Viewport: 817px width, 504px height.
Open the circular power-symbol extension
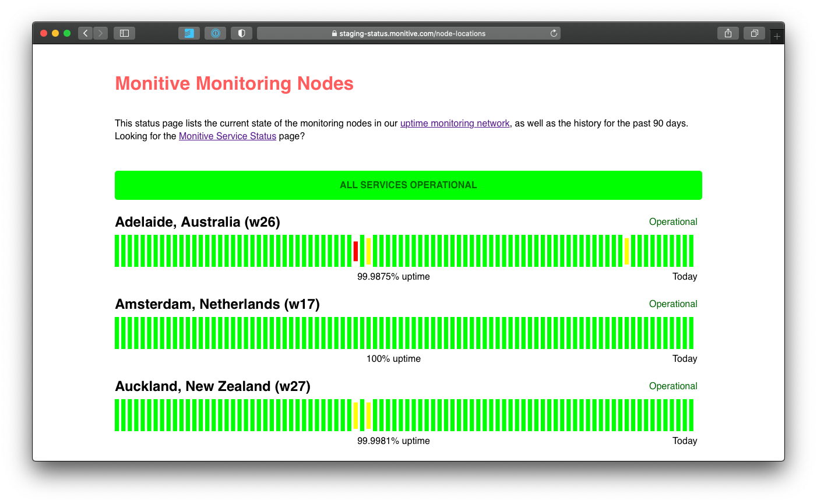coord(215,33)
